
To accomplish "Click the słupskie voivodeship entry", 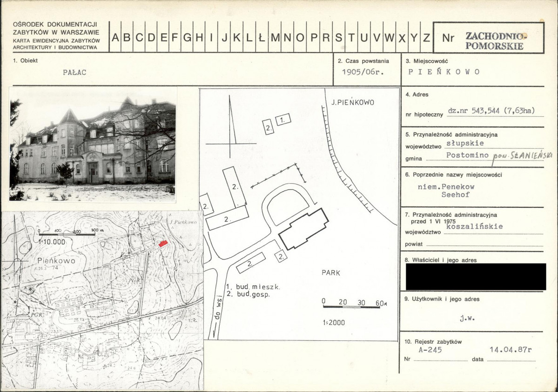I will (465, 143).
